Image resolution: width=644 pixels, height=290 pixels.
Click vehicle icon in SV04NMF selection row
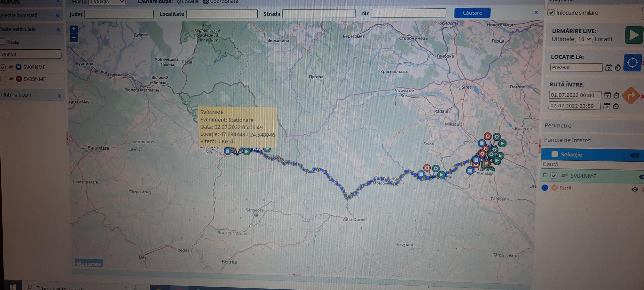pos(564,175)
